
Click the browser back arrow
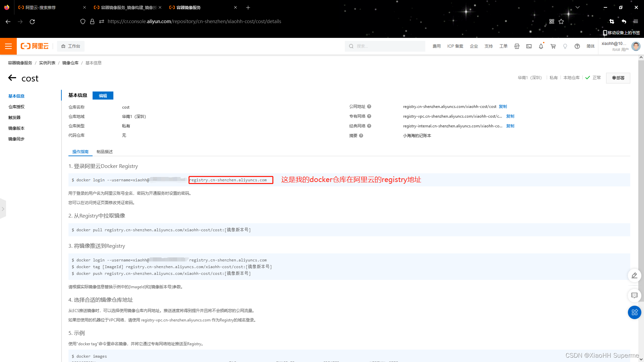(8, 21)
